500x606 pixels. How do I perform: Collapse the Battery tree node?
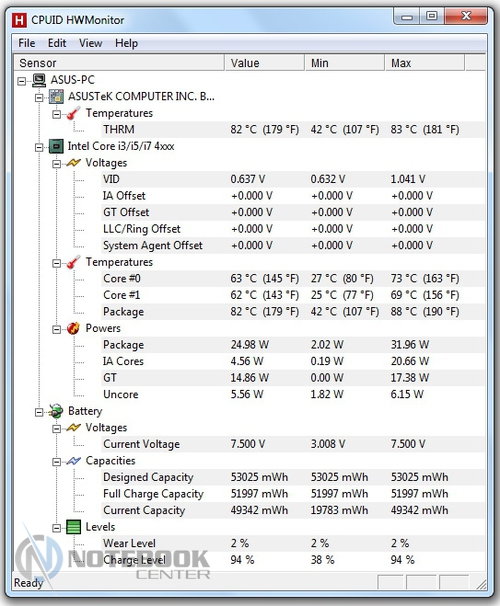pyautogui.click(x=39, y=412)
